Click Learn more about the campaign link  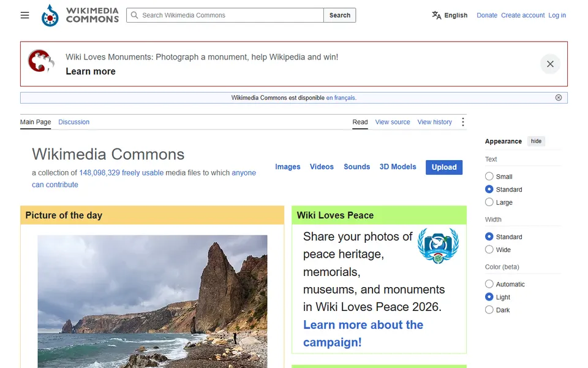[363, 334]
